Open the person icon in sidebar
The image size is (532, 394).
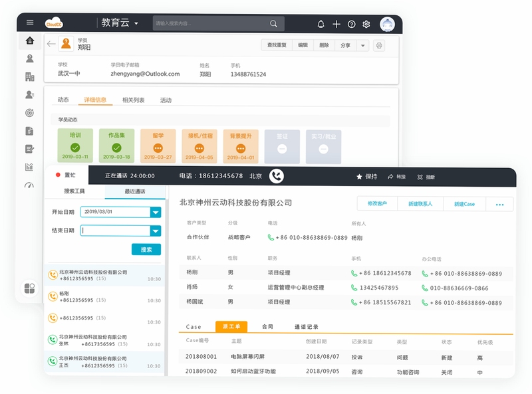click(30, 58)
